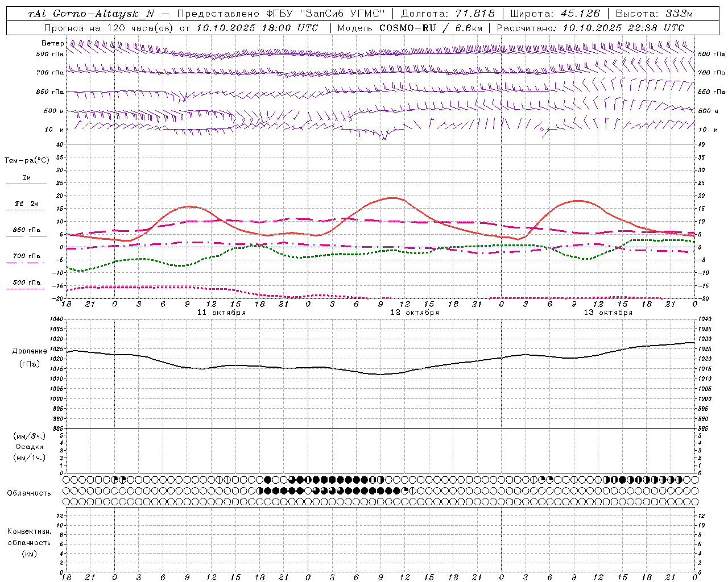Click the Облачность panel label

pos(29,493)
